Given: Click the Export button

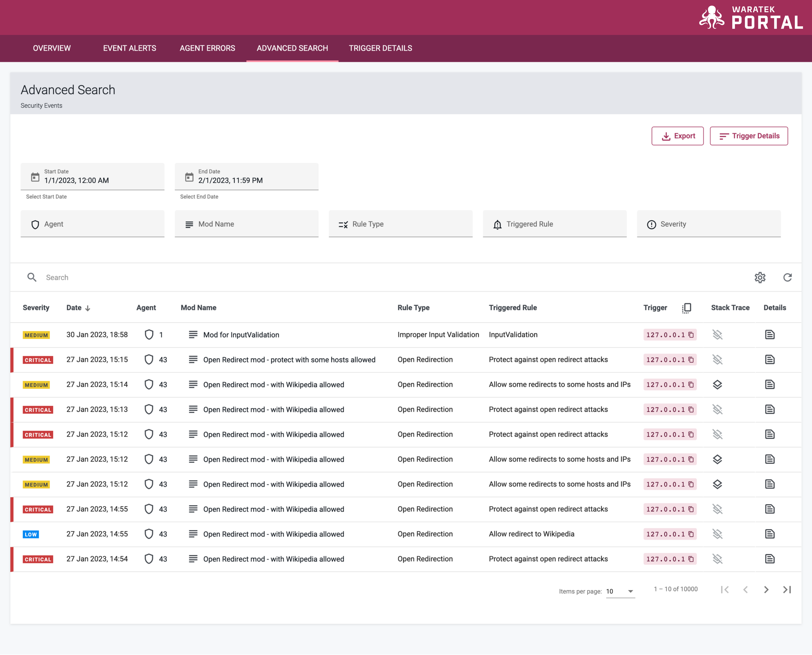Looking at the screenshot, I should point(677,136).
